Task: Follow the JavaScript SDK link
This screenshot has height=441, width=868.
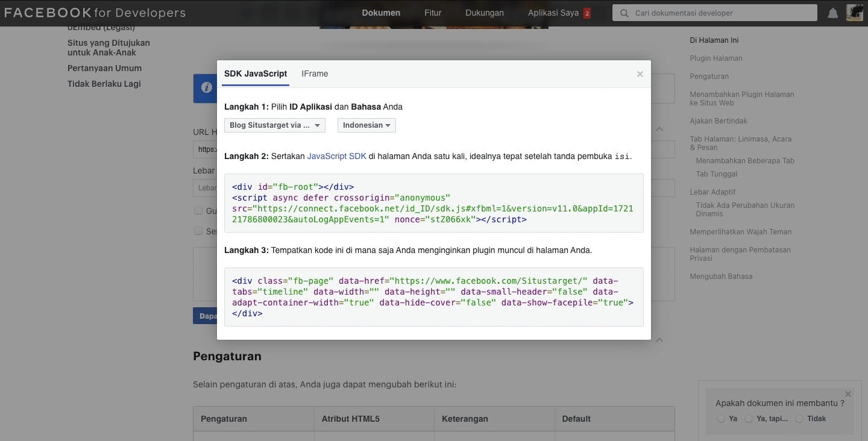Action: [336, 156]
